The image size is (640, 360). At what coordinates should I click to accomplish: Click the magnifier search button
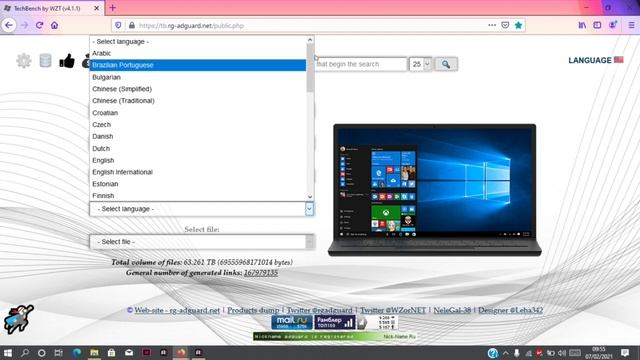446,64
